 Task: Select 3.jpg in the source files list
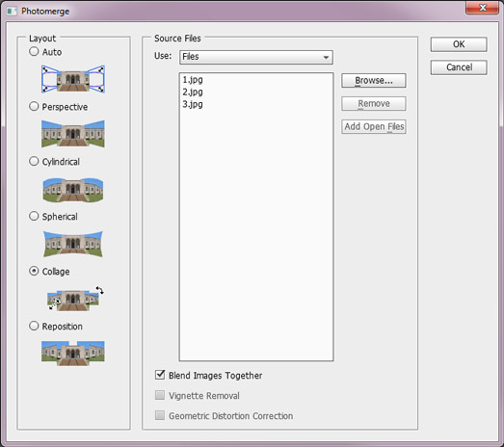click(193, 104)
